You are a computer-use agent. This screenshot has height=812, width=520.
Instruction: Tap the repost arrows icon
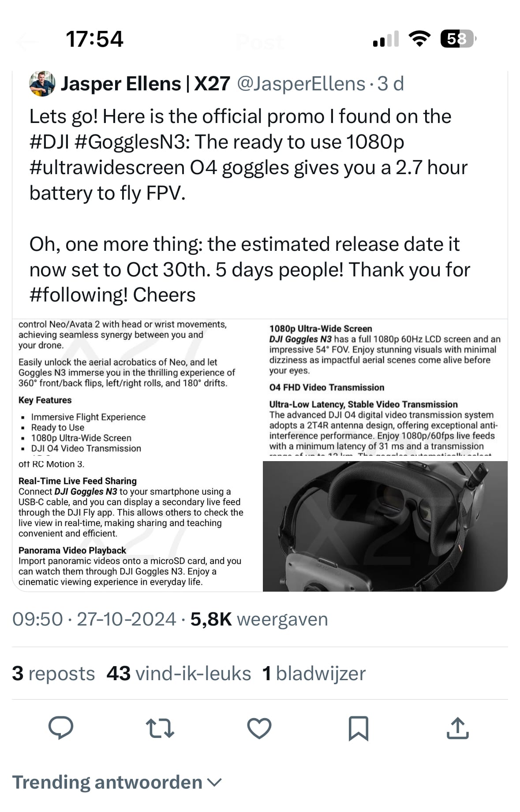tap(160, 728)
